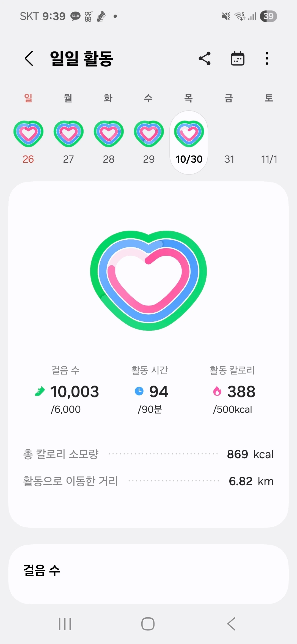Tap the share icon in header
Viewport: 297px width, 644px height.
coord(205,58)
